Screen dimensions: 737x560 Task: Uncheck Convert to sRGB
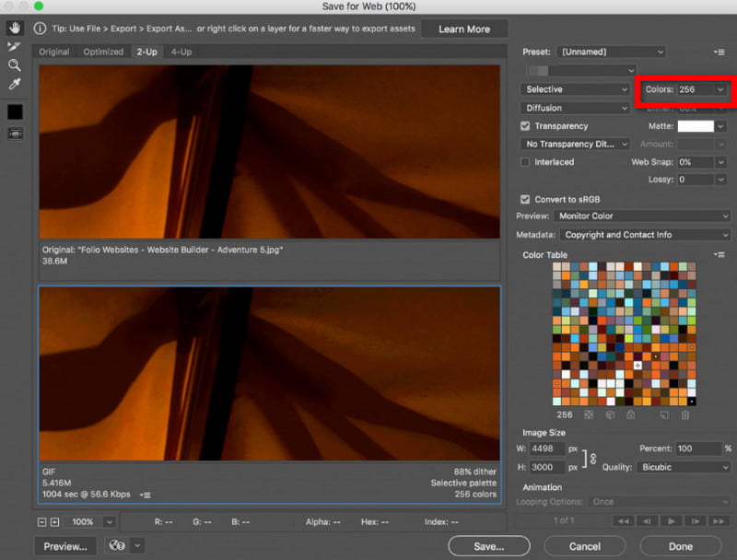pos(525,199)
